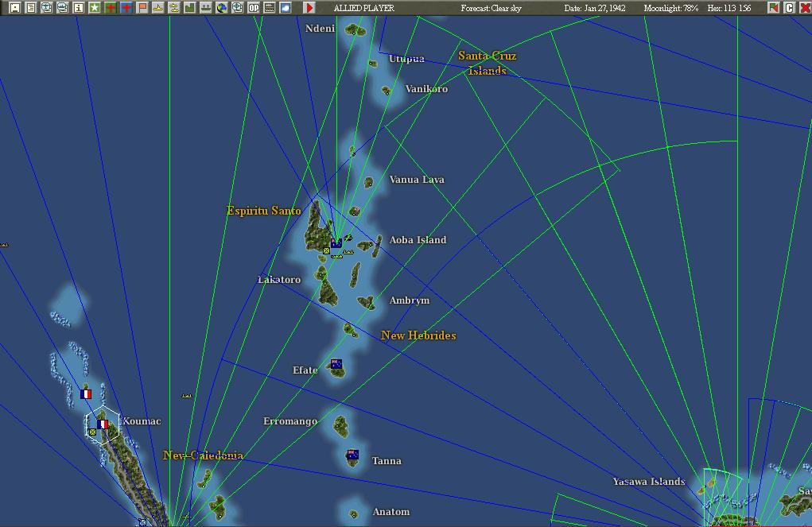The height and width of the screenshot is (527, 812).
Task: Select the French flag north of Koumac
Action: coord(86,394)
